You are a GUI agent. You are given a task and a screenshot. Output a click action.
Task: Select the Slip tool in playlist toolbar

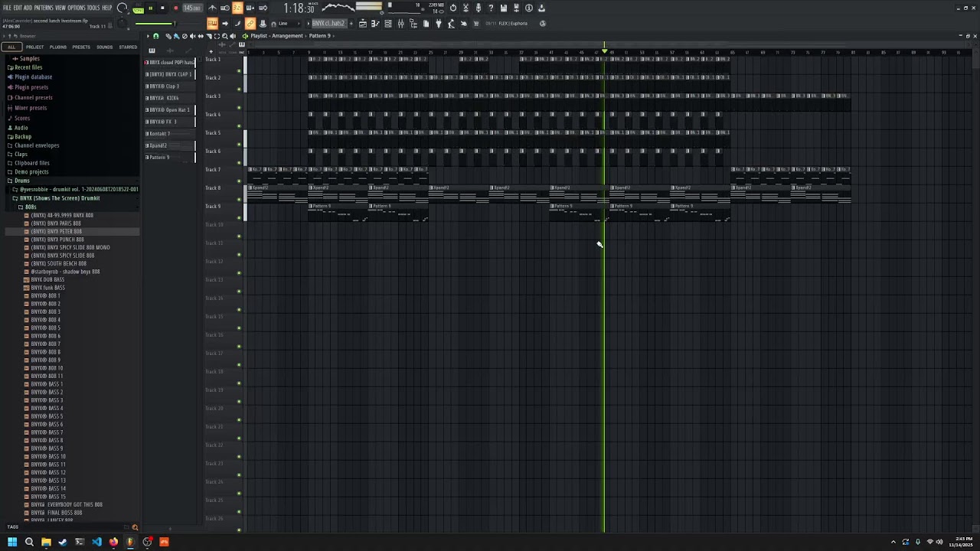[201, 36]
